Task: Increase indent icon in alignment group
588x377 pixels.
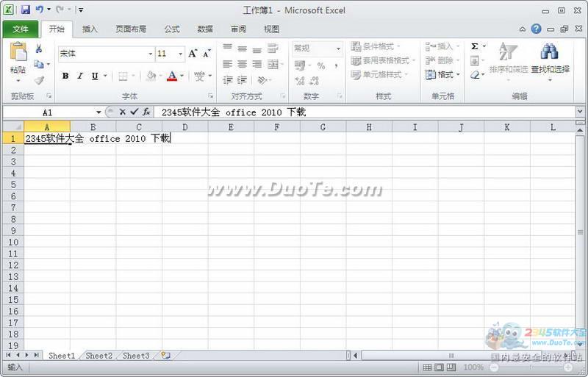Action: click(x=243, y=80)
